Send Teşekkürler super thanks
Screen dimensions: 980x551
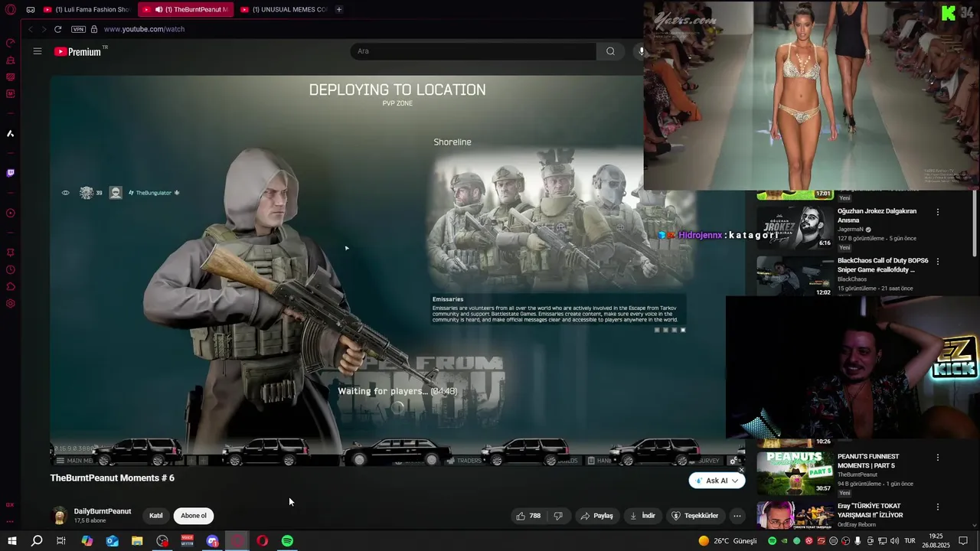[694, 516]
